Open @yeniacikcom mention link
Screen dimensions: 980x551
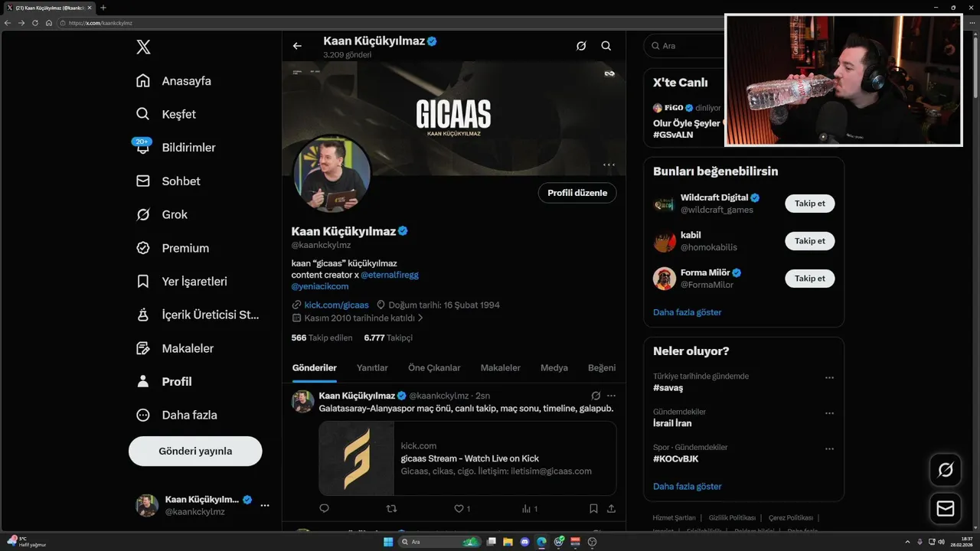[x=320, y=286]
